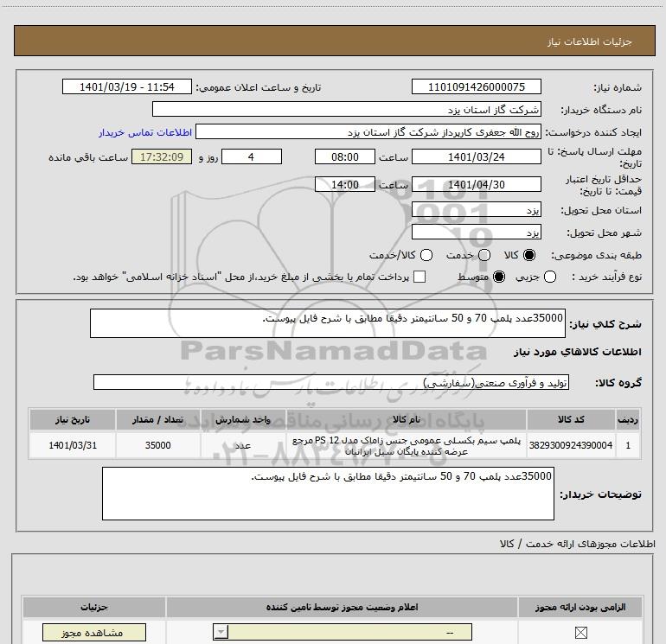Viewport: 666px width, 644px height.
Task: Click product code cell 3829300924390004
Action: click(x=571, y=445)
